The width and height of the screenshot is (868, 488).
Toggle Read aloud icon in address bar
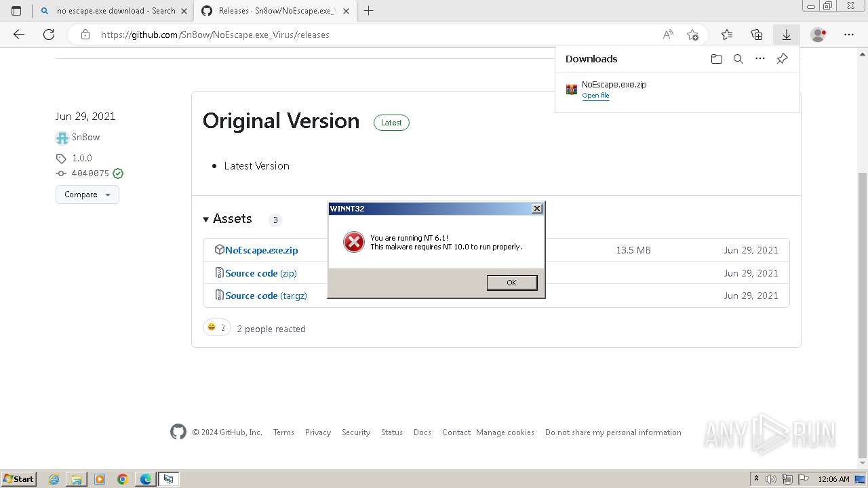pyautogui.click(x=668, y=35)
